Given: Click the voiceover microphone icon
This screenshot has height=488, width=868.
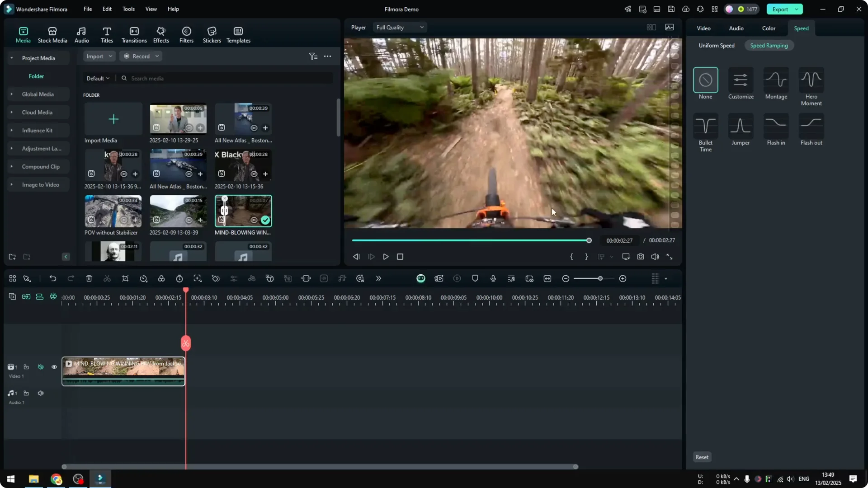Looking at the screenshot, I should (493, 278).
